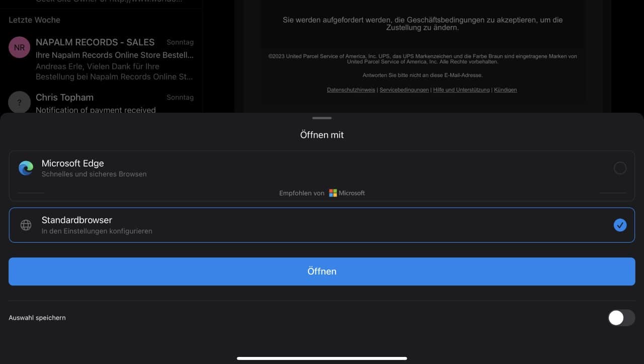644x364 pixels.
Task: Click the globe icon beside Standardbrowser
Action: pos(26,225)
